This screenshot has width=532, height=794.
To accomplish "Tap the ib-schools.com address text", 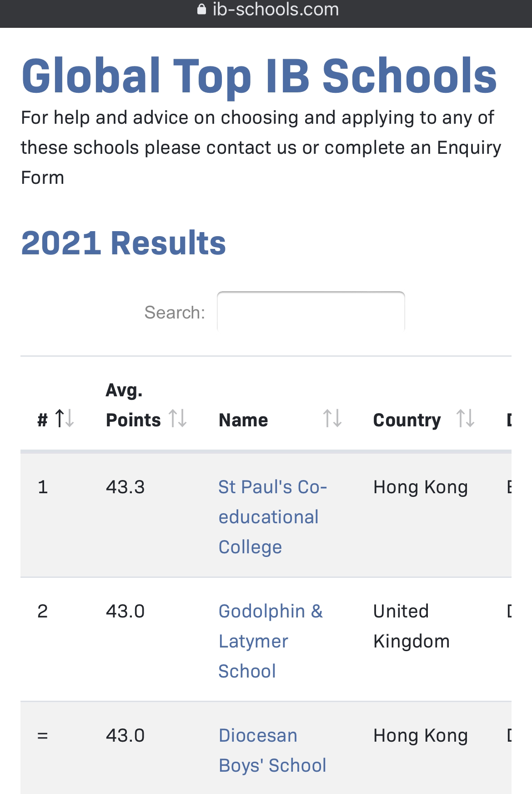I will click(x=276, y=10).
